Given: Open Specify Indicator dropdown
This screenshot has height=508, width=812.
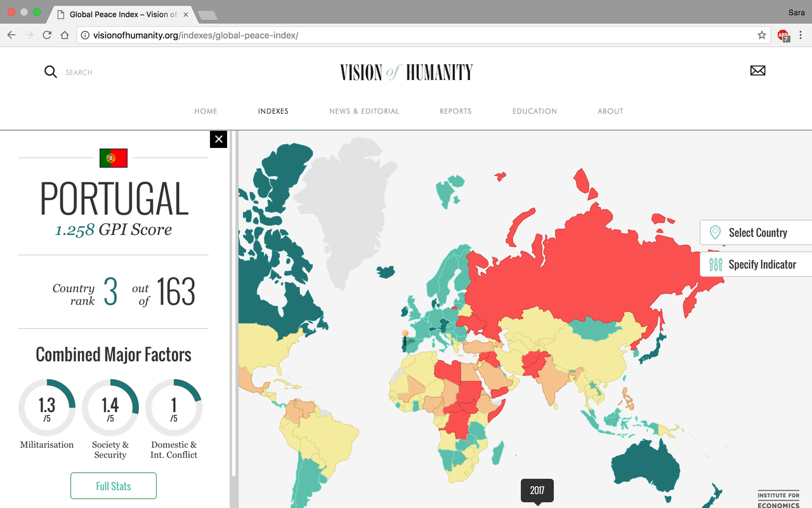Looking at the screenshot, I should tap(756, 264).
